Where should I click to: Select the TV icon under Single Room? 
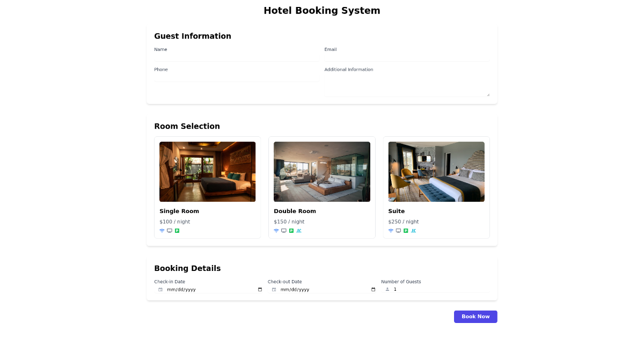point(170,231)
